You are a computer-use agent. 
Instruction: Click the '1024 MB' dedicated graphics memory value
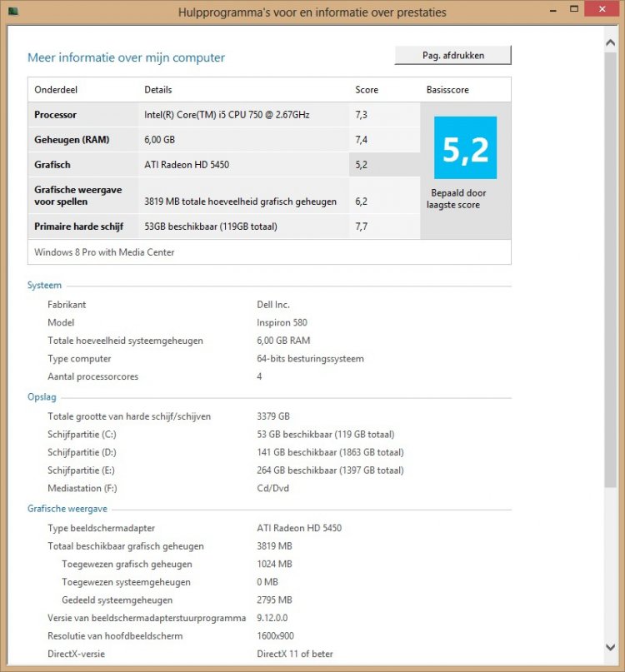(x=274, y=565)
